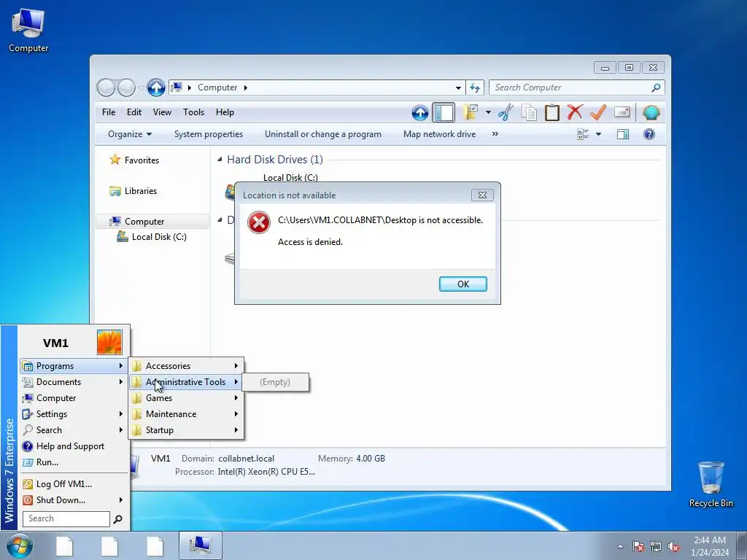Screen dimensions: 747x560
Task: Show more commands with the chevron
Action: point(495,134)
